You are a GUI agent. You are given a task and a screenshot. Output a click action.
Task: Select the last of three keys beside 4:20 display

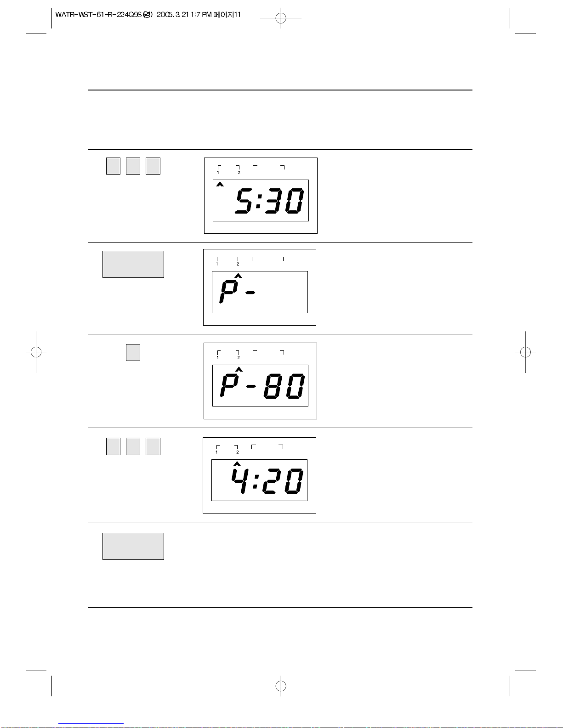point(153,446)
